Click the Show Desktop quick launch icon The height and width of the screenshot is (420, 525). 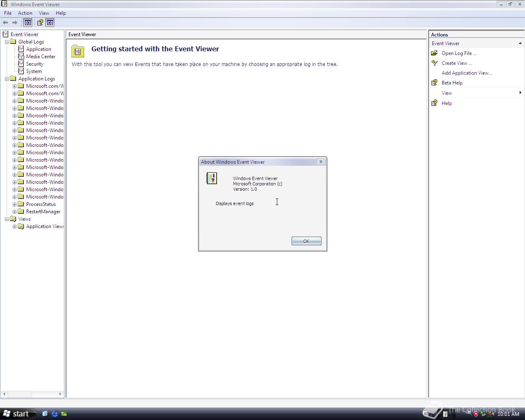pyautogui.click(x=45, y=413)
